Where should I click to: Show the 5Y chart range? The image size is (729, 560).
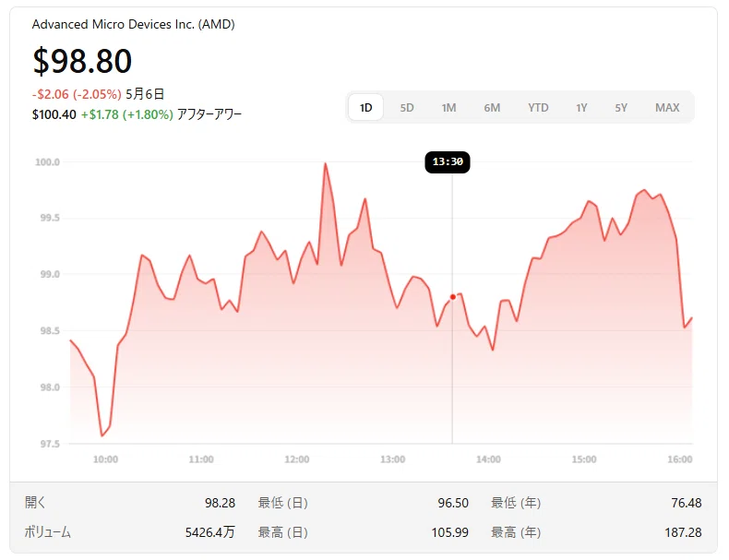(x=621, y=108)
